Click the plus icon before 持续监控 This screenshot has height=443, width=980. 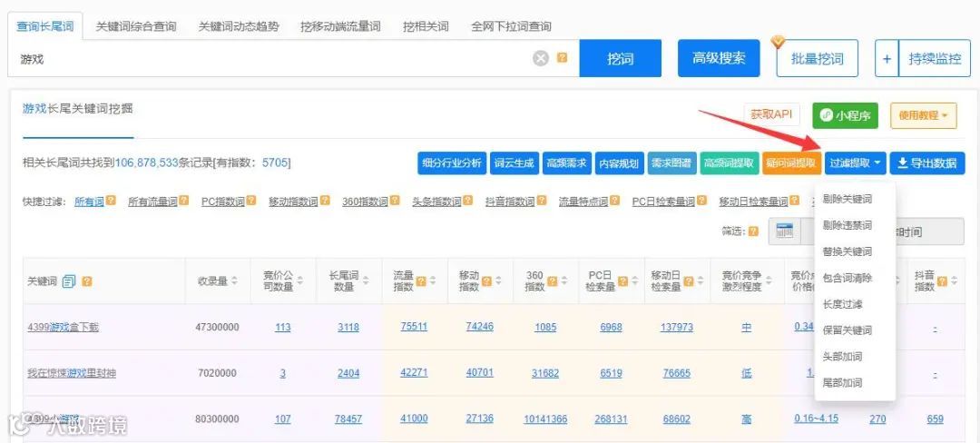pos(887,59)
